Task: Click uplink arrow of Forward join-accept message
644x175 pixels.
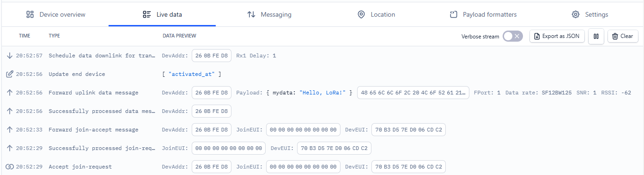Action: tap(9, 130)
